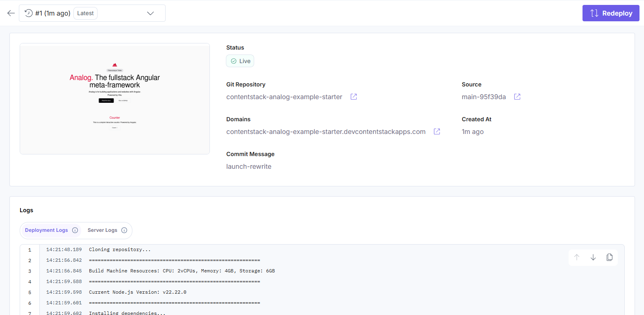Screen dimensions: 644x315
Task: Open the domain external link icon
Action: tap(437, 131)
